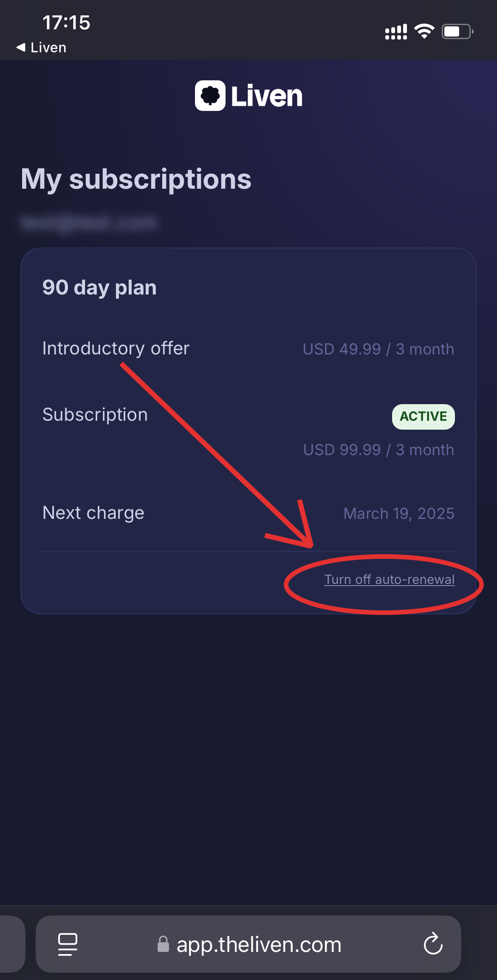497x980 pixels.
Task: Click the blurred account email text
Action: click(x=89, y=222)
